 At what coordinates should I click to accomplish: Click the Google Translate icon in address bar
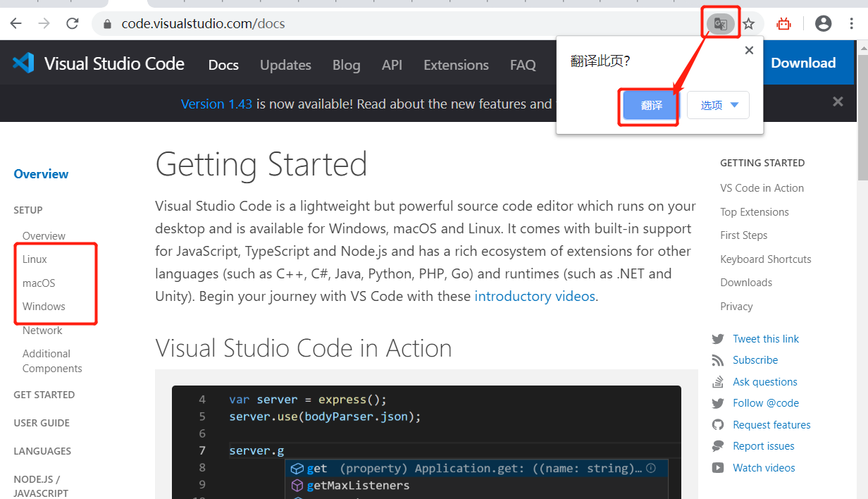(721, 24)
